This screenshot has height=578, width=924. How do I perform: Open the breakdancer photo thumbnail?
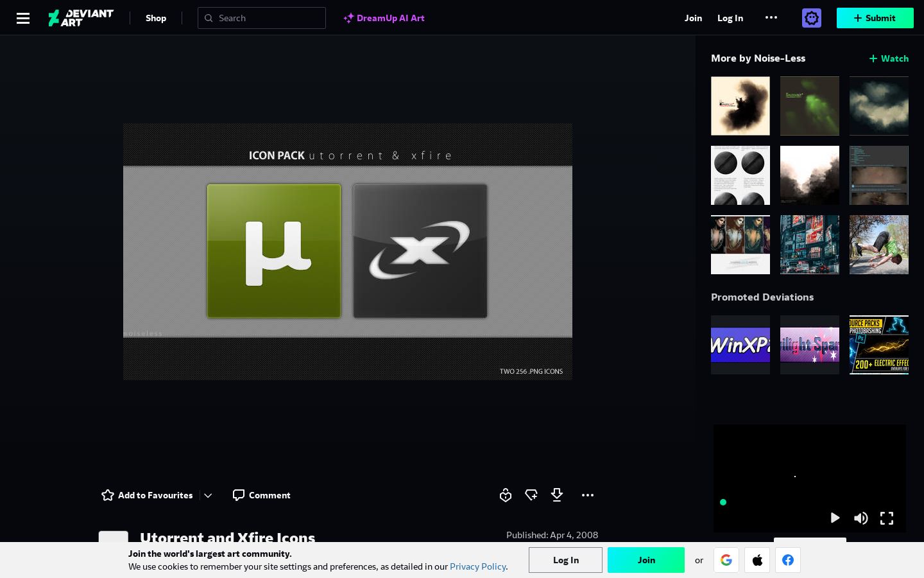[x=879, y=245]
